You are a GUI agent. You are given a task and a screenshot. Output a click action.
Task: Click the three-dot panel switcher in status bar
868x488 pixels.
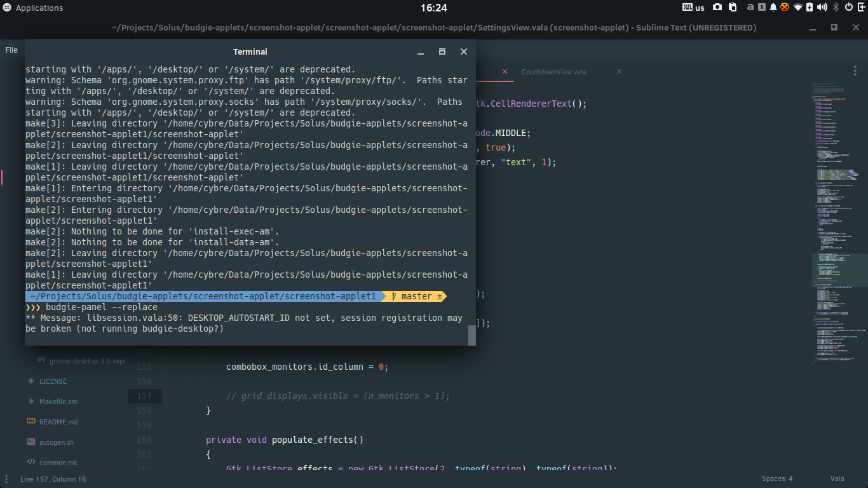coord(7,478)
